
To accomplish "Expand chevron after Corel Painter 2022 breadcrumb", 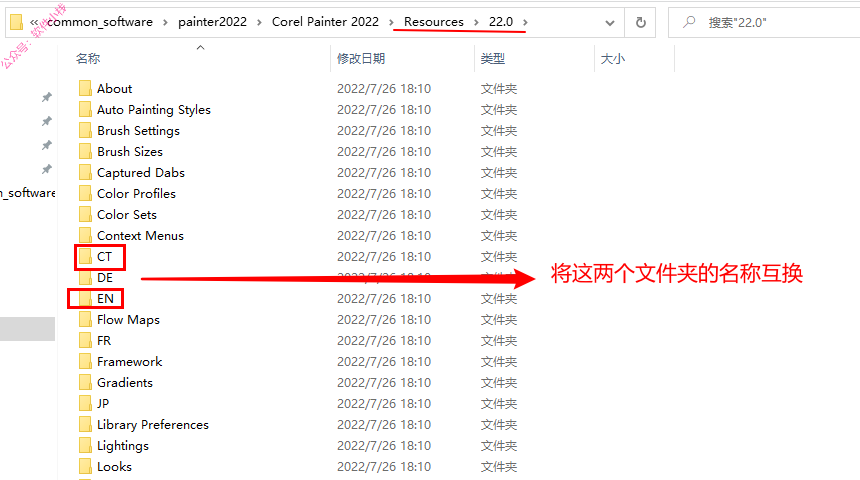I will point(391,22).
